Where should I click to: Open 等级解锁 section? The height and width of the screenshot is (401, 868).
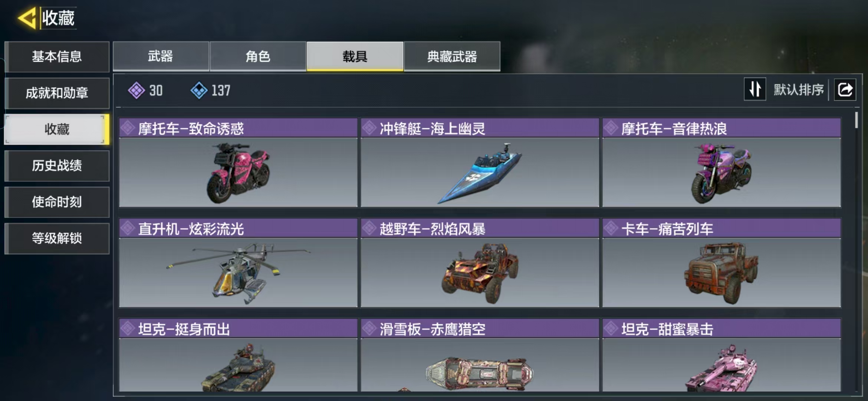57,238
